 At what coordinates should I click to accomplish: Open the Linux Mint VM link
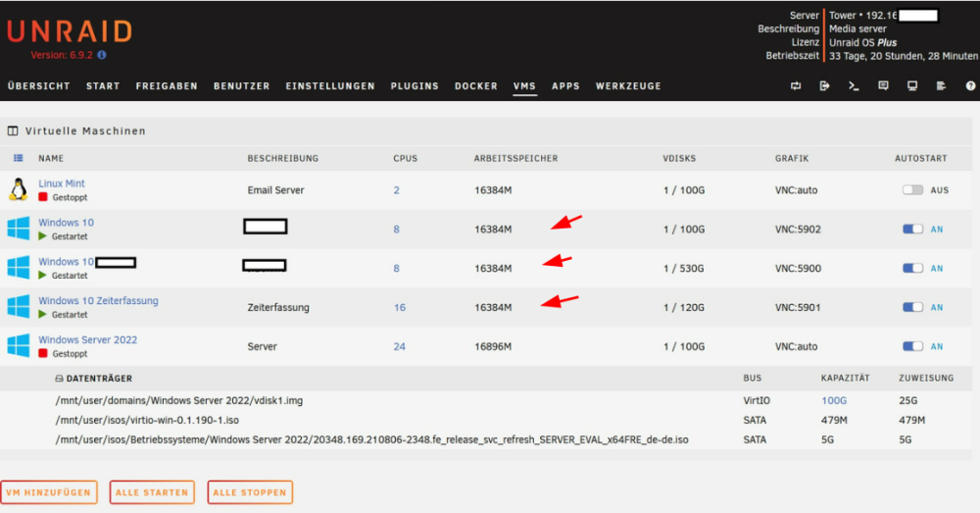(61, 183)
